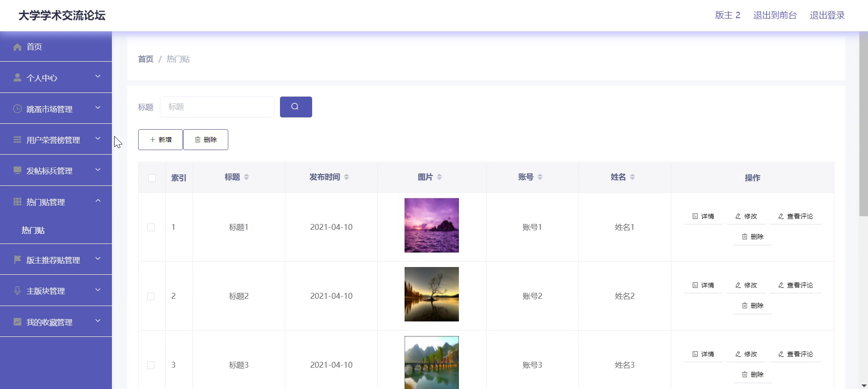Click the 首页 breadcrumb link

point(146,59)
